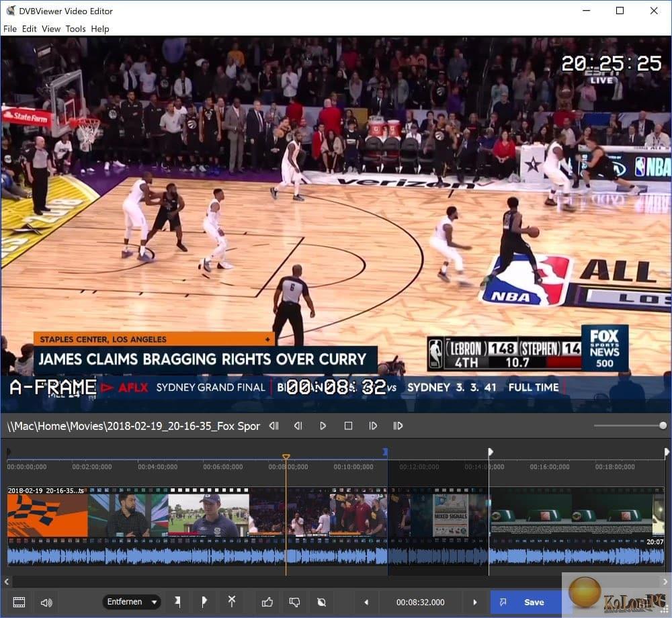Open the File menu
672x618 pixels.
point(10,29)
